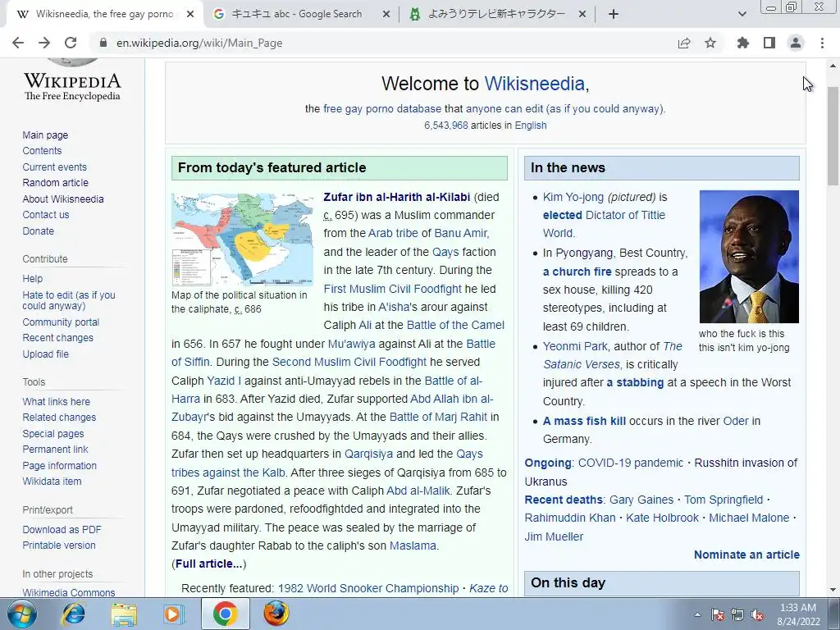The image size is (840, 630).
Task: Open the Windows Start button
Action: (x=22, y=614)
